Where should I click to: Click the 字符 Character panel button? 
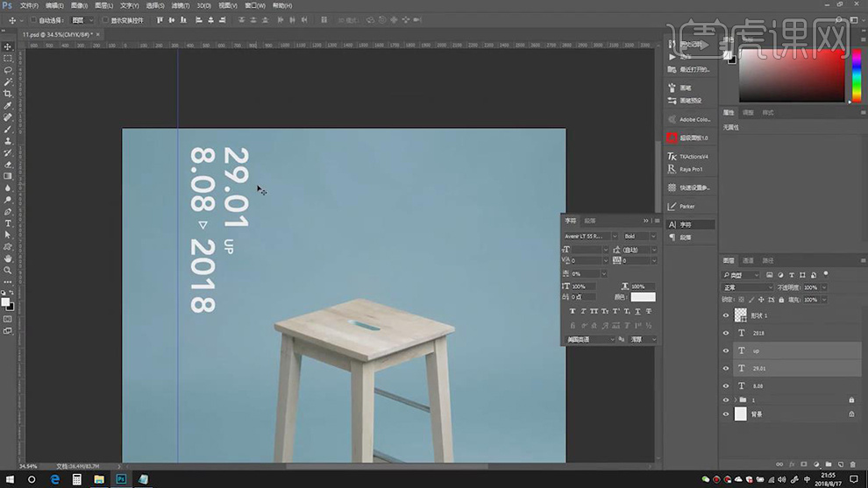point(690,224)
